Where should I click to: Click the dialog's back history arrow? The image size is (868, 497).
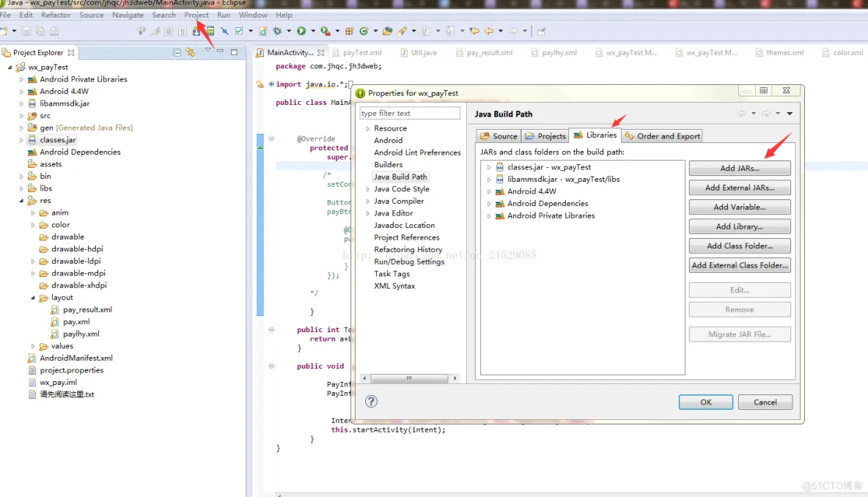pyautogui.click(x=742, y=114)
